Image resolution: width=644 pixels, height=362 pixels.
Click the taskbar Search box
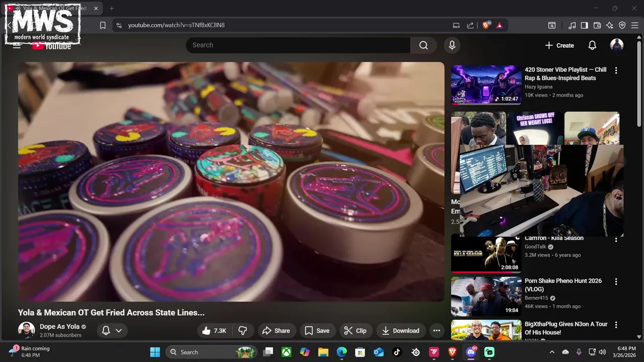coord(211,352)
